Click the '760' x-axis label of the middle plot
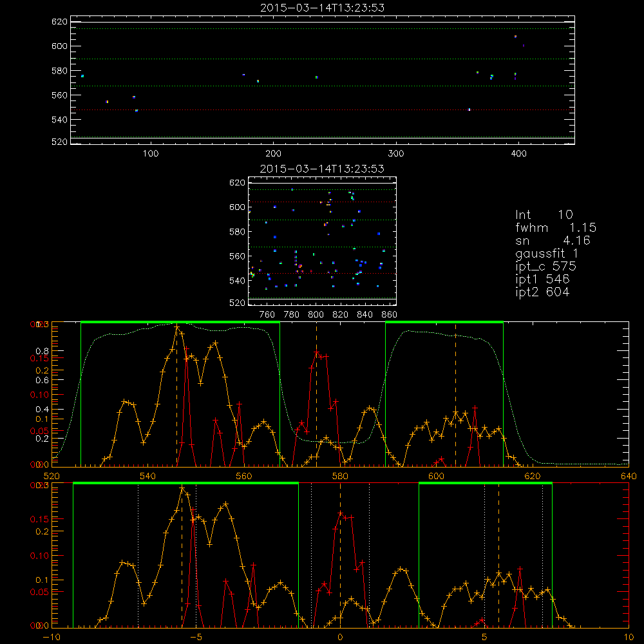 (x=267, y=315)
